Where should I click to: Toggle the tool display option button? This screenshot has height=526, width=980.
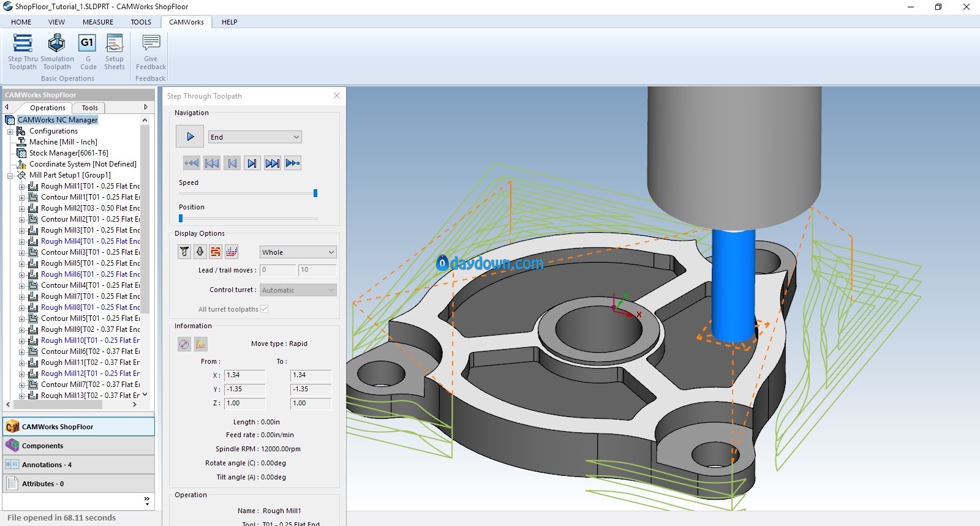tap(184, 252)
